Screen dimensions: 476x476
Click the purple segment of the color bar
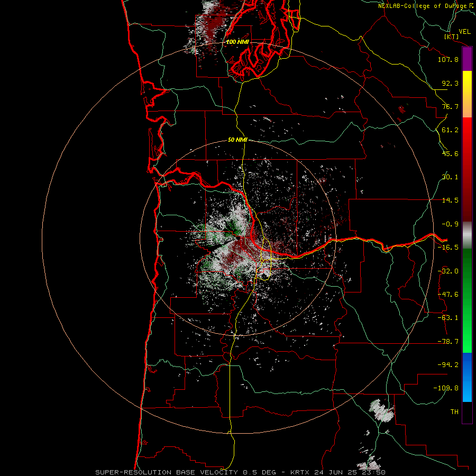tap(467, 59)
